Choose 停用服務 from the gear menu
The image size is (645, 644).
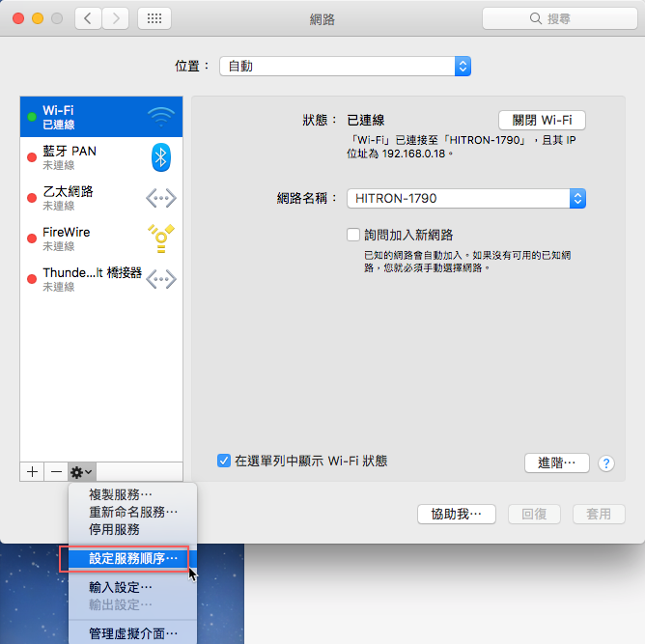click(x=132, y=529)
